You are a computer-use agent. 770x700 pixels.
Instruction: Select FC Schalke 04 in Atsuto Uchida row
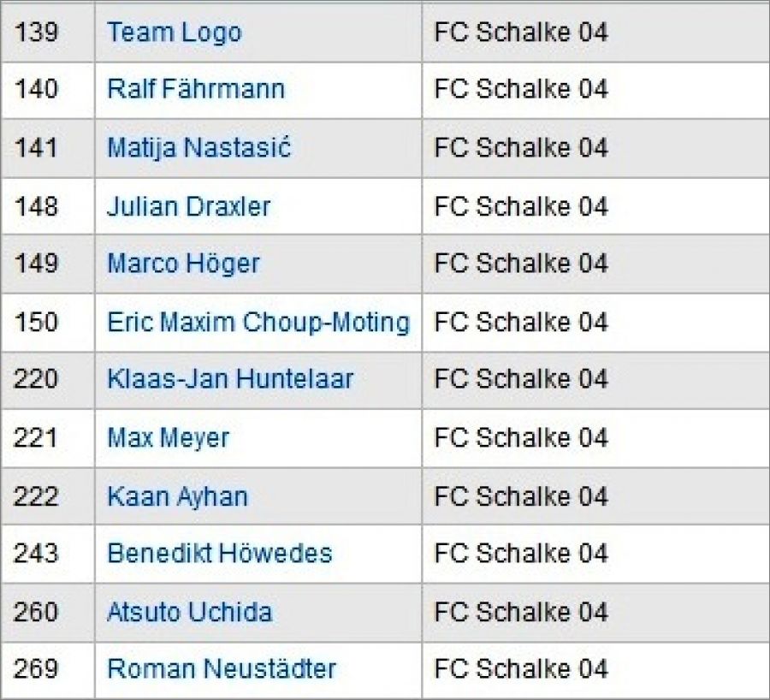[x=521, y=612]
